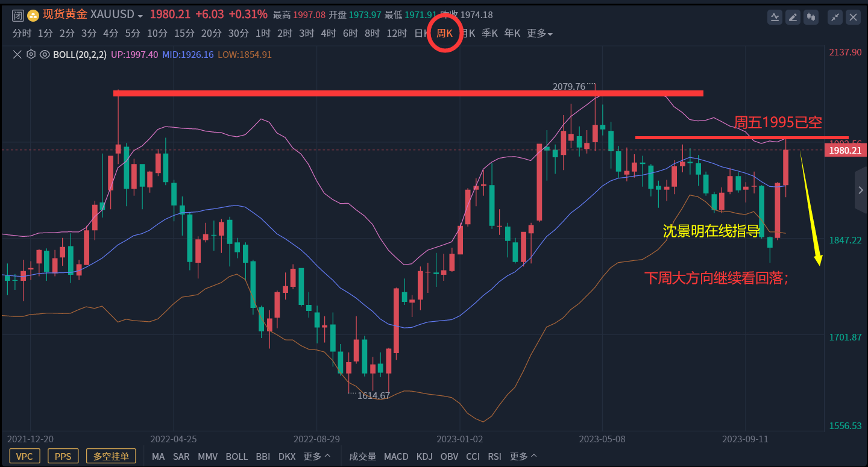Expand the 更多 timeframe dropdown

[539, 34]
